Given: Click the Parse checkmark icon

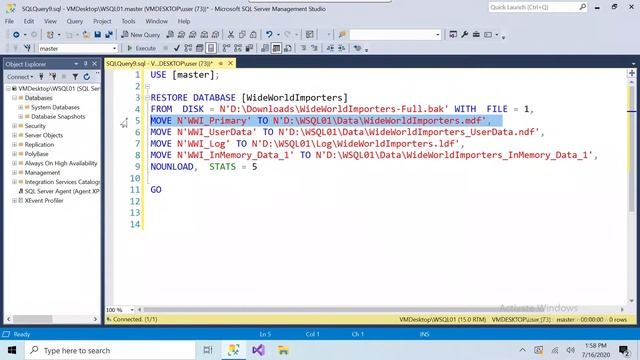Looking at the screenshot, I should [176, 48].
